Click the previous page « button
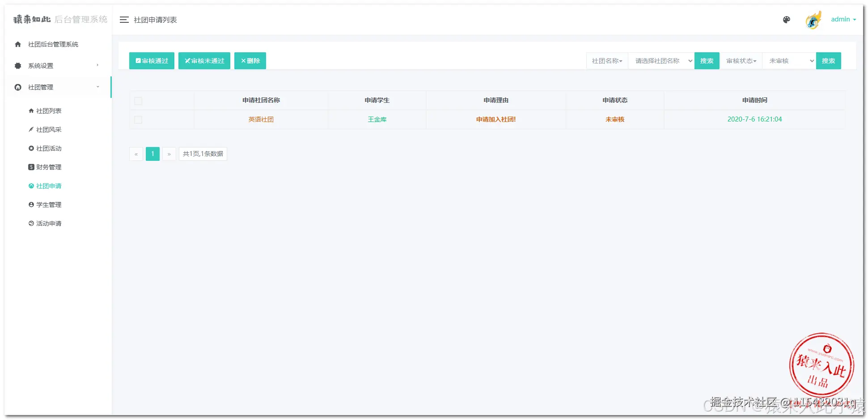 pyautogui.click(x=136, y=154)
